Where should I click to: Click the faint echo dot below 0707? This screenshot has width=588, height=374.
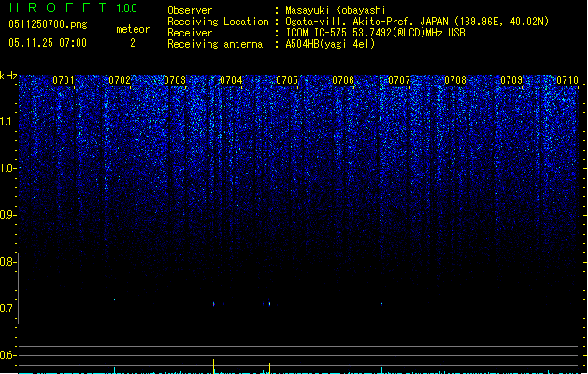pos(381,304)
